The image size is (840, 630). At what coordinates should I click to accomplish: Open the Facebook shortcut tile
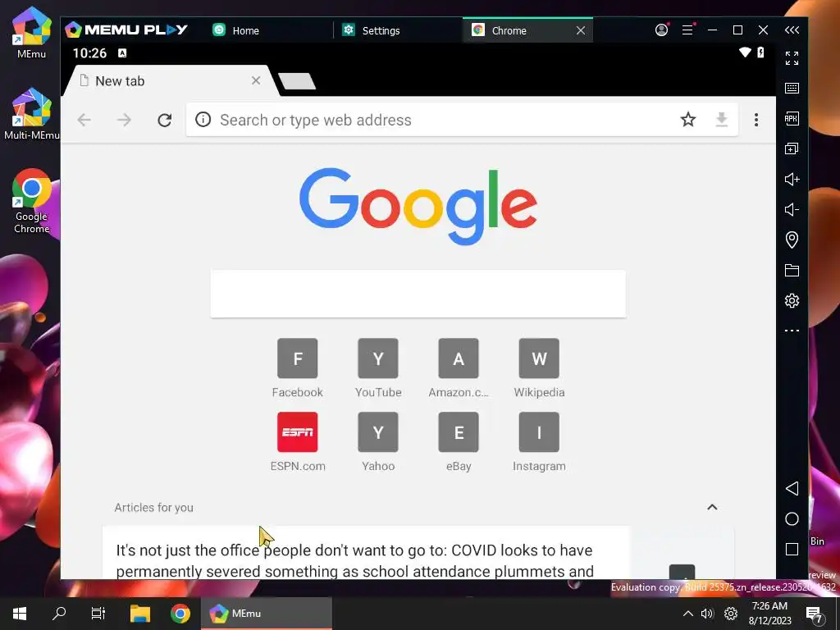tap(297, 368)
